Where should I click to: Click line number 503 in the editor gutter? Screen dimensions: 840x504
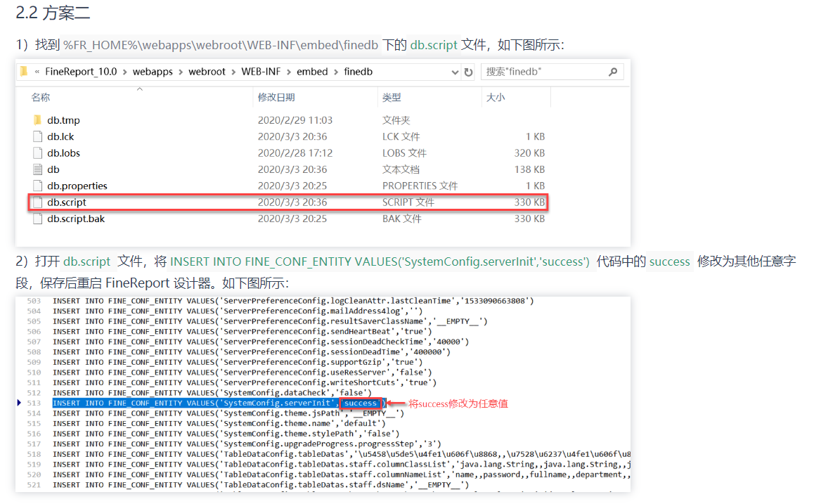(34, 301)
